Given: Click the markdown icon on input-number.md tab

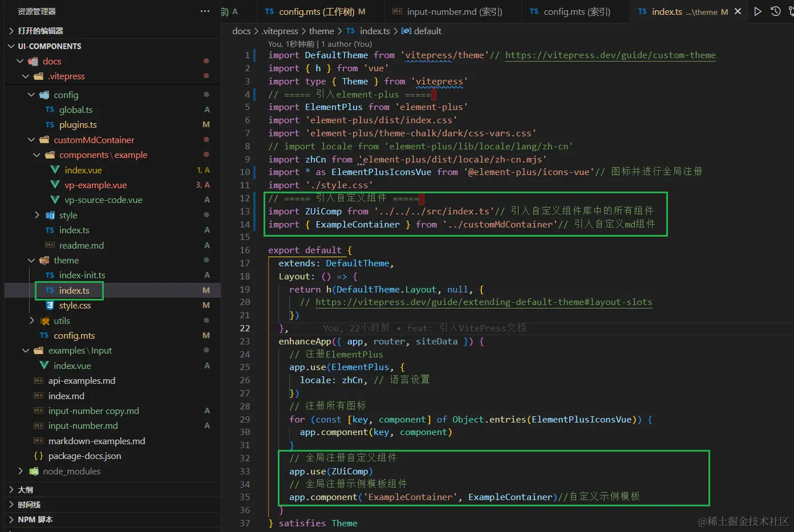Looking at the screenshot, I should pos(397,11).
